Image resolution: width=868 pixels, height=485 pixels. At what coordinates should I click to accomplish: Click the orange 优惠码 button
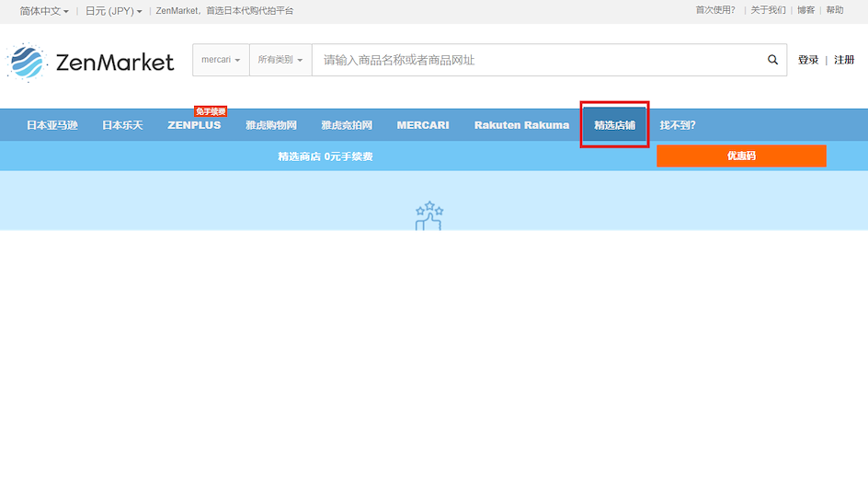741,156
